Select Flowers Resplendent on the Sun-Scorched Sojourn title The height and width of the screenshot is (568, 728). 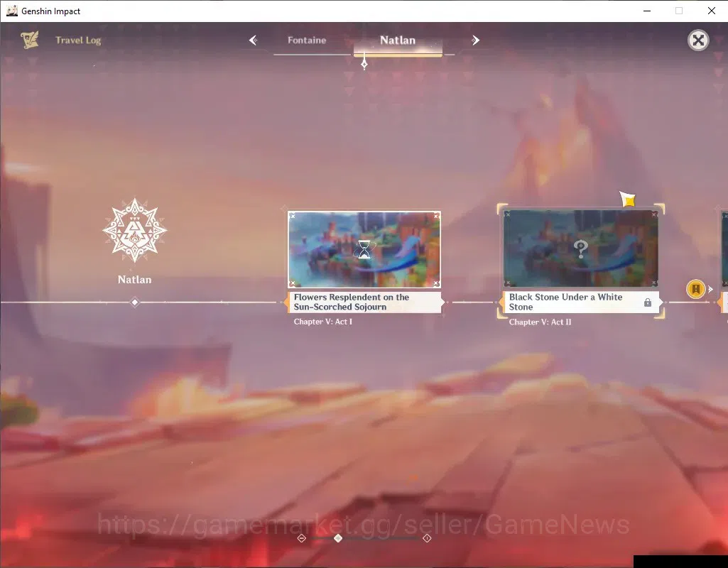[x=352, y=302]
